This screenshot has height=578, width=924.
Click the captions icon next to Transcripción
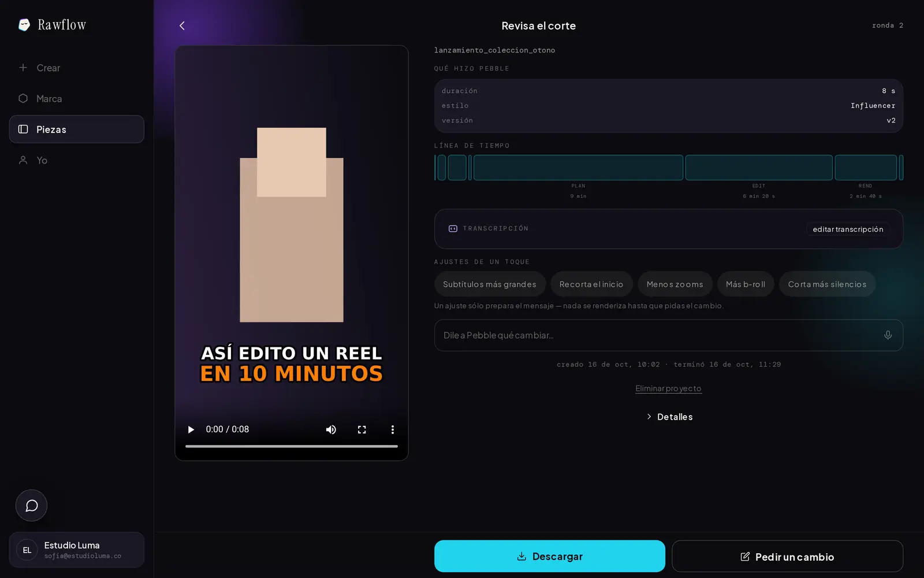point(453,229)
